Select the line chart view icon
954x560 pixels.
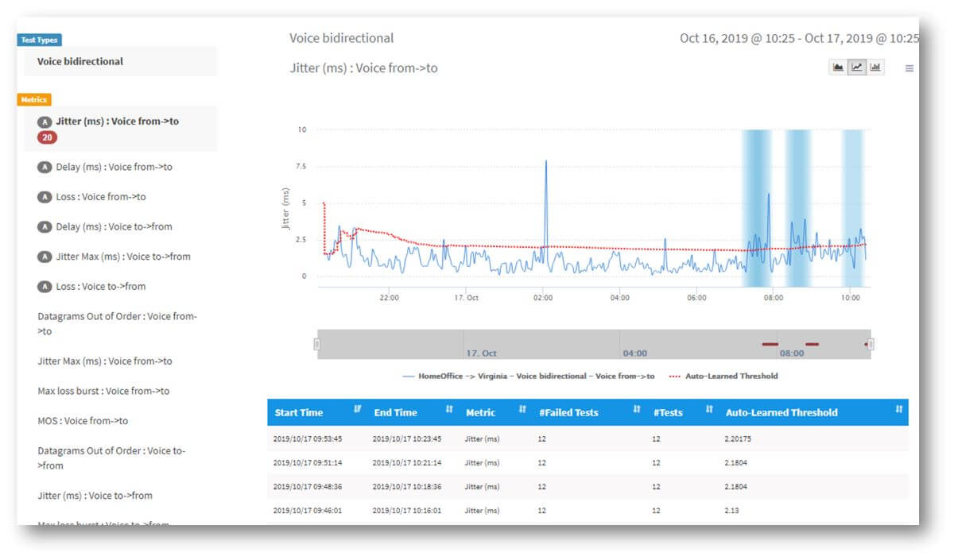[856, 68]
